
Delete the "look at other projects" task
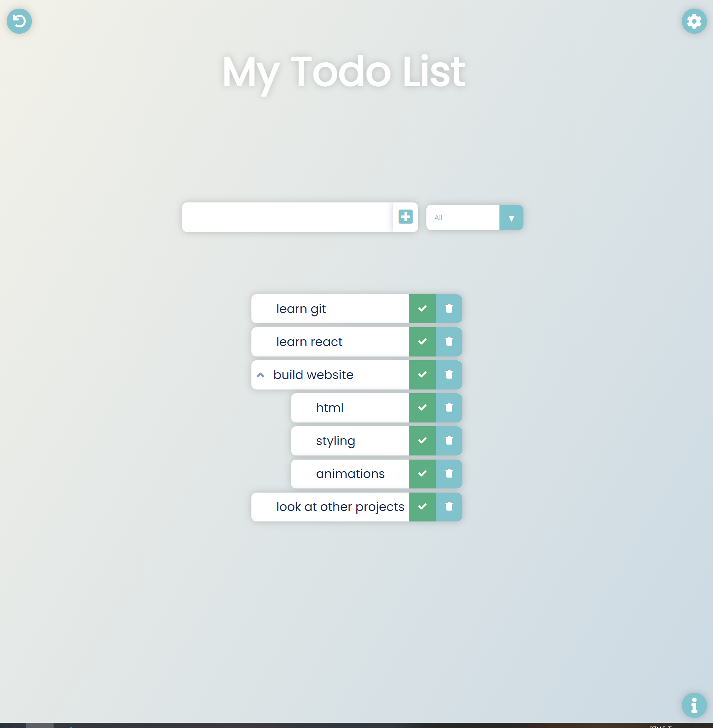[x=448, y=506]
